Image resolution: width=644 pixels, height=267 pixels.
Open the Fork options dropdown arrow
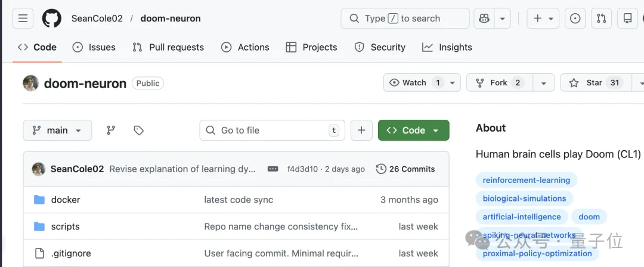coord(543,83)
